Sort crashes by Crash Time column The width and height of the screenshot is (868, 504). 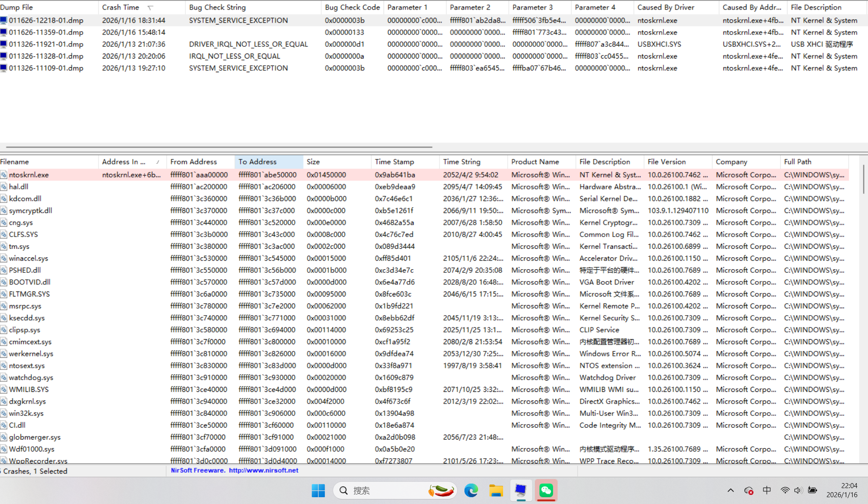coord(142,7)
